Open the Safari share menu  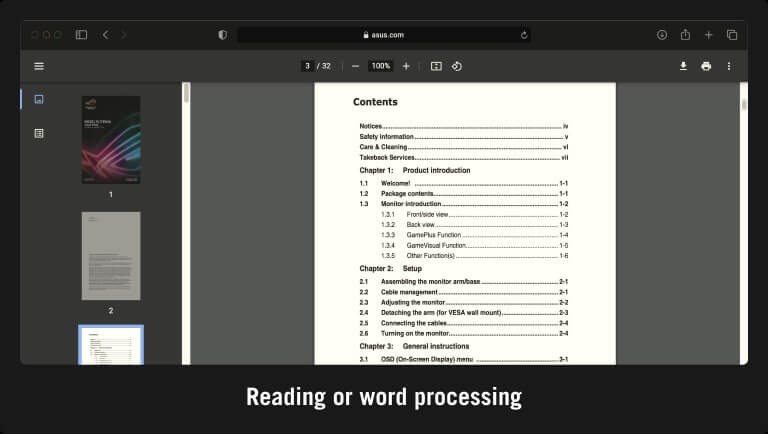[685, 35]
